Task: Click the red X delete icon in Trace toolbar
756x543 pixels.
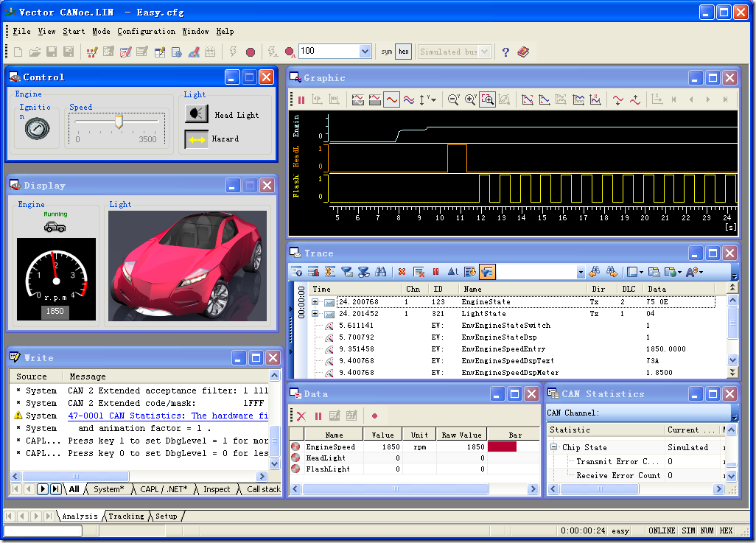Action: 402,272
